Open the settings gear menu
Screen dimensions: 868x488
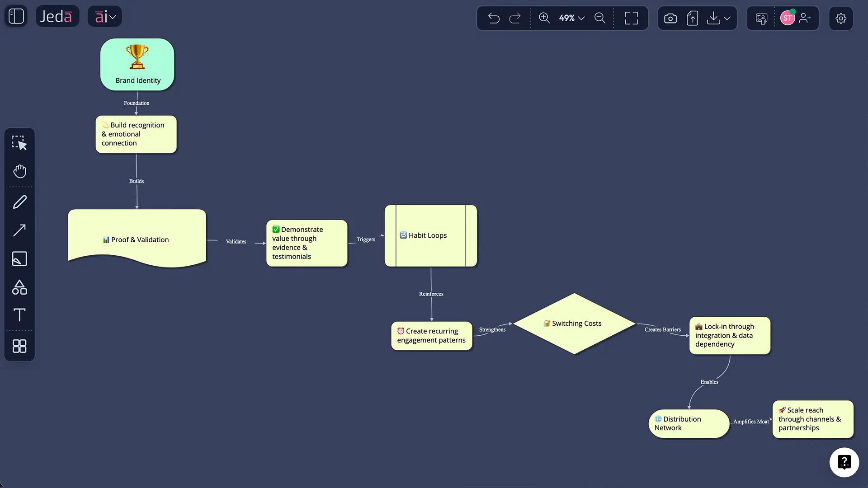click(841, 18)
